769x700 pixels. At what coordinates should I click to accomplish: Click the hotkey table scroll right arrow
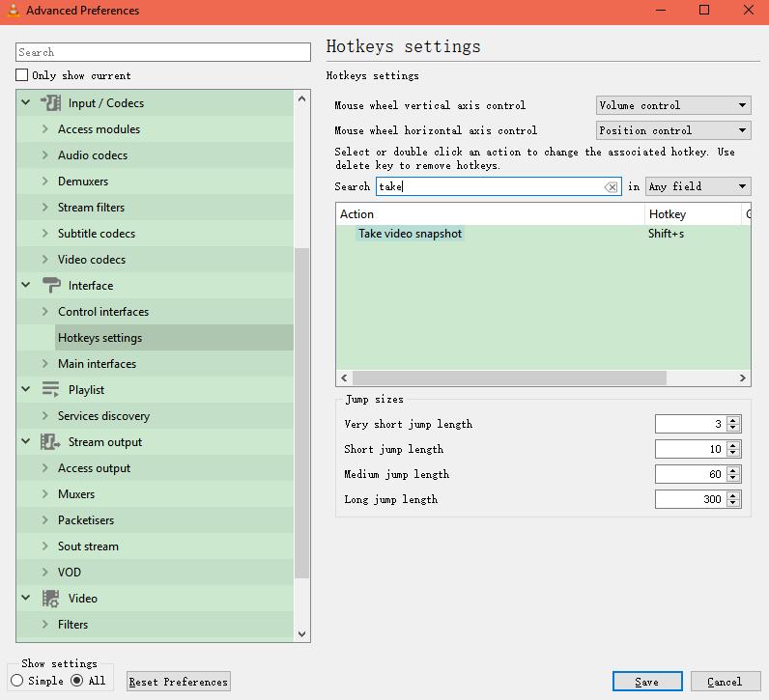(x=743, y=378)
